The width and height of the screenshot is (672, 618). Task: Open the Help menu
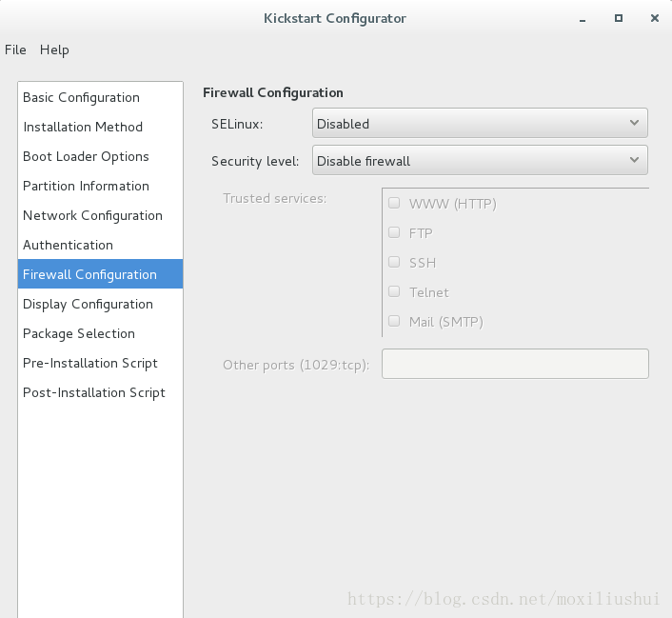coord(54,50)
